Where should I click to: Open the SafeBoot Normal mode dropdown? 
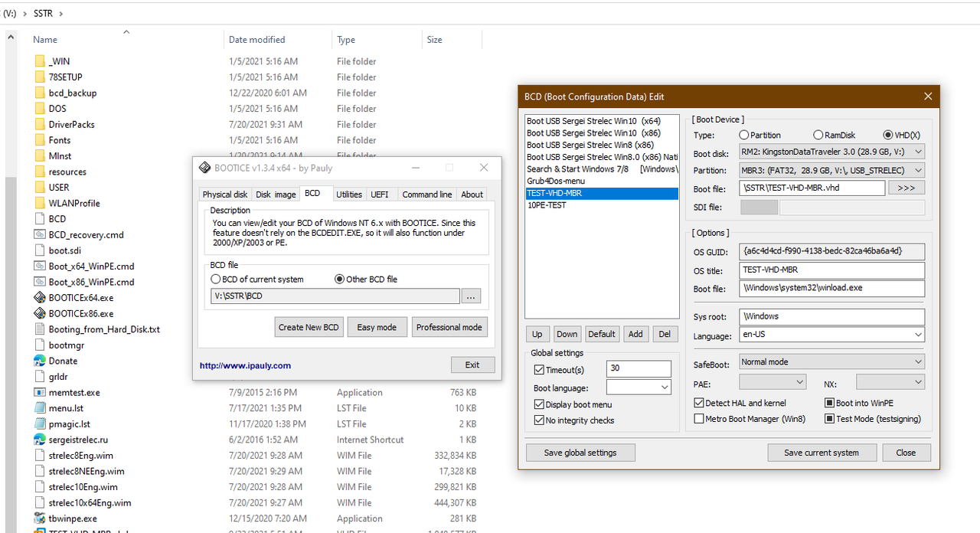pyautogui.click(x=831, y=361)
